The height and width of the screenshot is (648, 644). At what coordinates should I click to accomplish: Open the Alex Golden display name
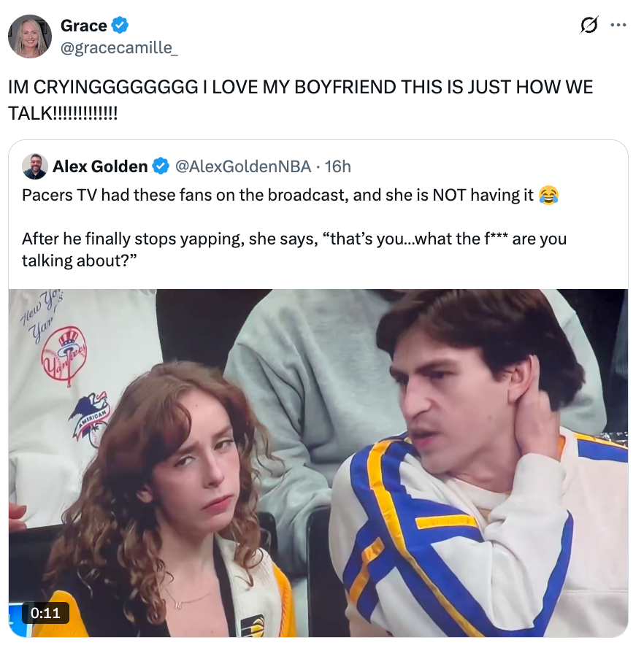(x=100, y=166)
